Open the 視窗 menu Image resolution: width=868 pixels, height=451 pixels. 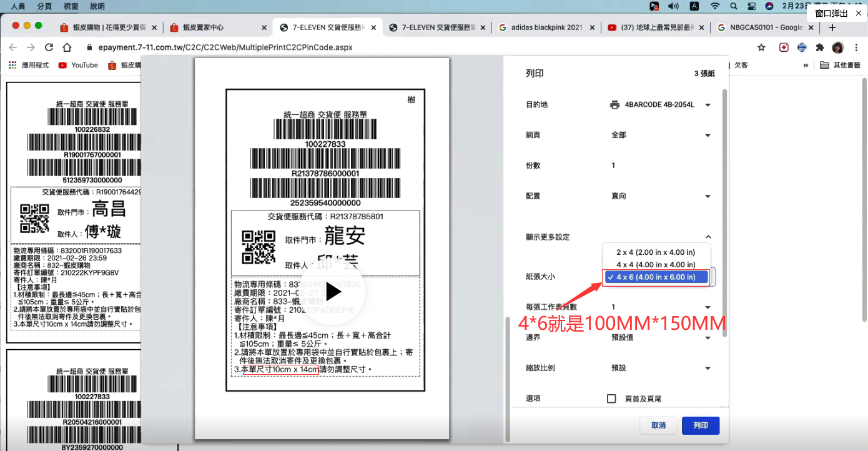coord(71,6)
